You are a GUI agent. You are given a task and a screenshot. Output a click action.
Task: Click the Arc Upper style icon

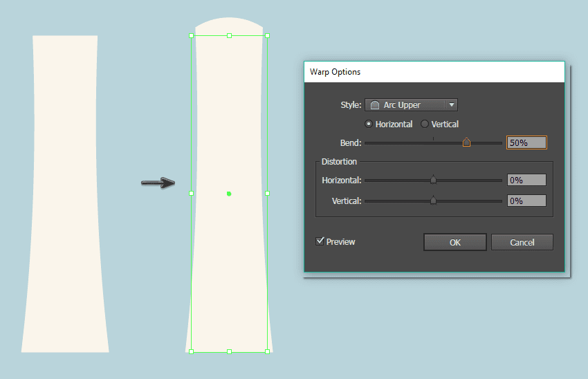[375, 105]
